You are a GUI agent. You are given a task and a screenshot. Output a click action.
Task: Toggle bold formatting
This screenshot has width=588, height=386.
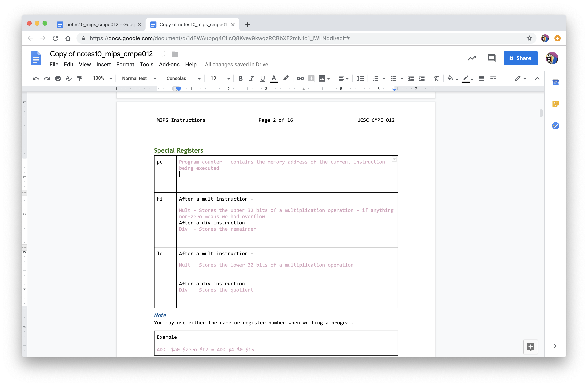point(240,79)
